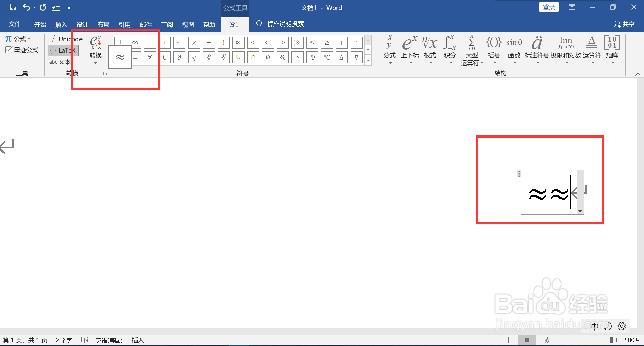Open the 公式 equation dropdown

coord(18,39)
